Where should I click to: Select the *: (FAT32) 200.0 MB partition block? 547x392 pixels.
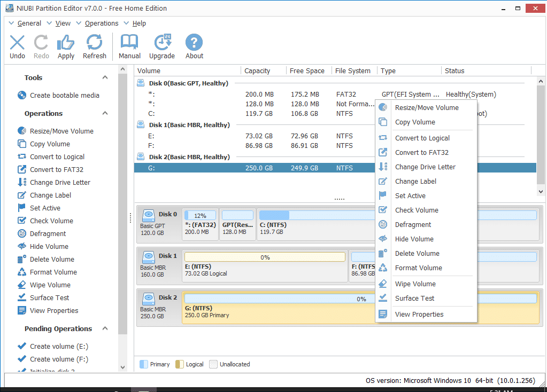pyautogui.click(x=200, y=224)
